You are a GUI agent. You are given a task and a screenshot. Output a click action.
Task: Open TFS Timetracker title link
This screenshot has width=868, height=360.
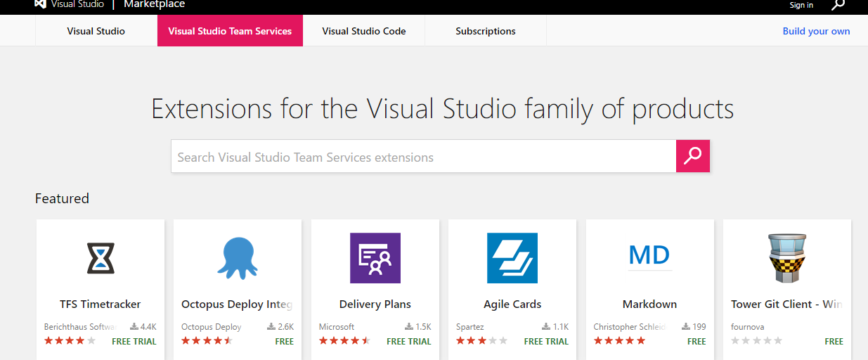tap(101, 304)
